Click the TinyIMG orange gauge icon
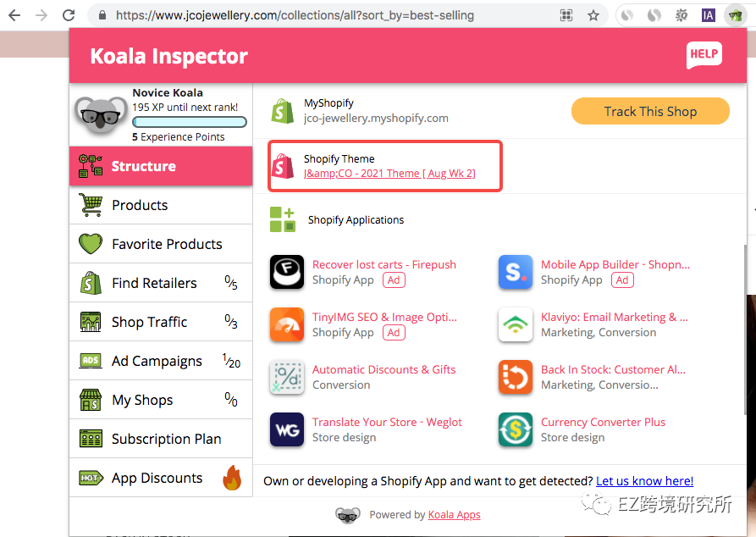Screen dimensions: 756x537 click(x=287, y=324)
